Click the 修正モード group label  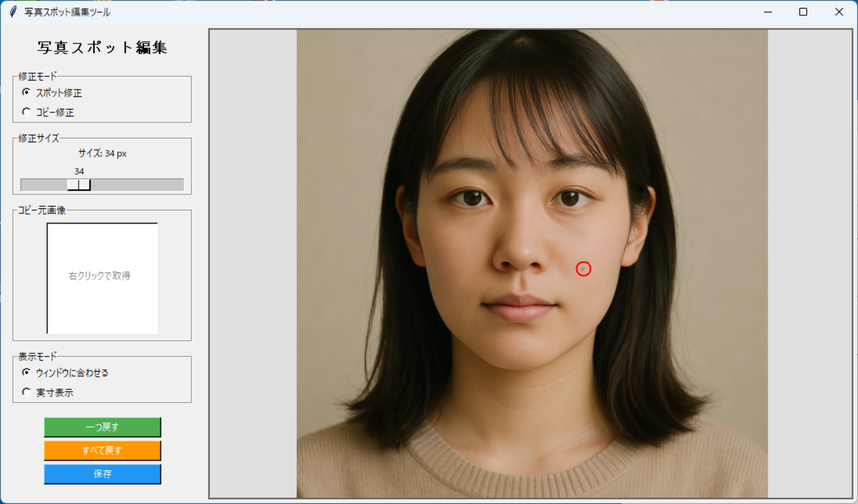pos(38,77)
